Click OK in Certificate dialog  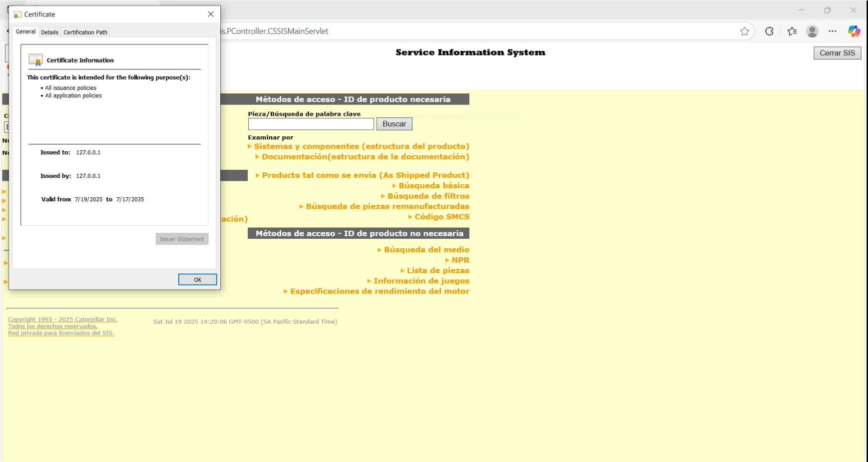pyautogui.click(x=198, y=280)
